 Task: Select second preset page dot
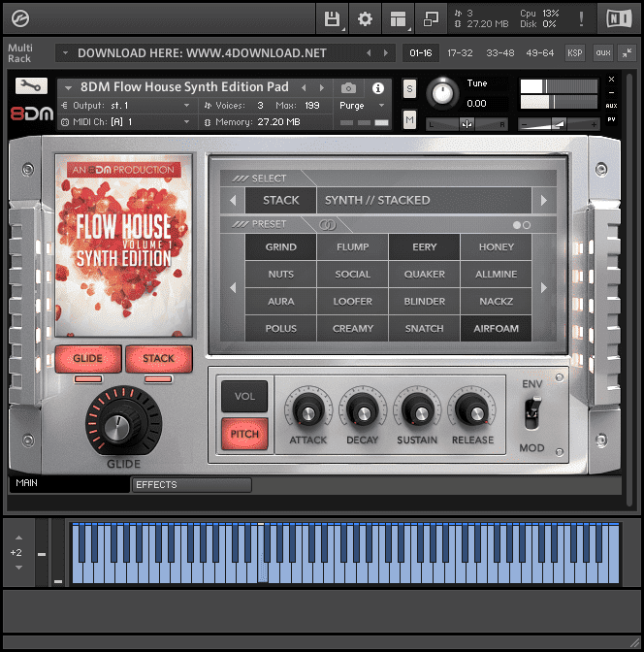(527, 225)
